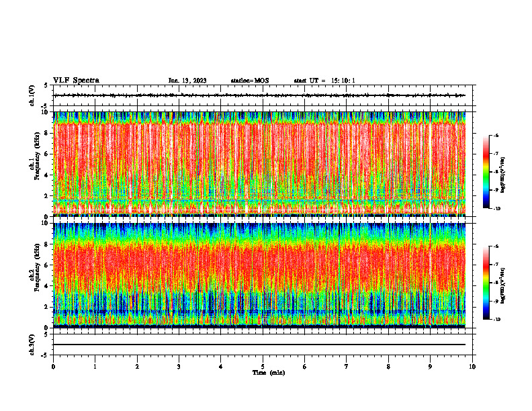Click the time axis tick label "10"
The image size is (532, 411).
472,367
